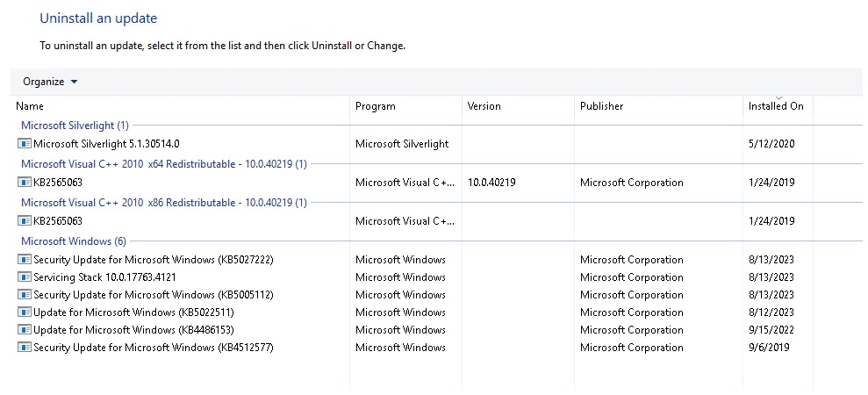Collapse the Visual C++ 2010 x86 Redistributable group header
The width and height of the screenshot is (868, 395).
(164, 203)
